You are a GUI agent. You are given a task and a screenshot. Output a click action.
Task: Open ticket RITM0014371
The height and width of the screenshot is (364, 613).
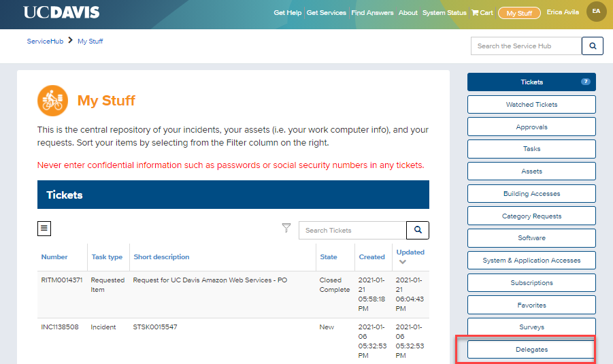click(x=62, y=280)
